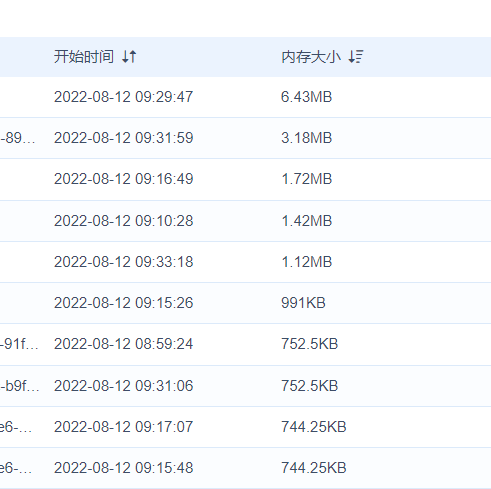Viewport: 491px width, 489px height.
Task: Sort by start time using the 开始时间 sort icon
Action: tap(129, 57)
